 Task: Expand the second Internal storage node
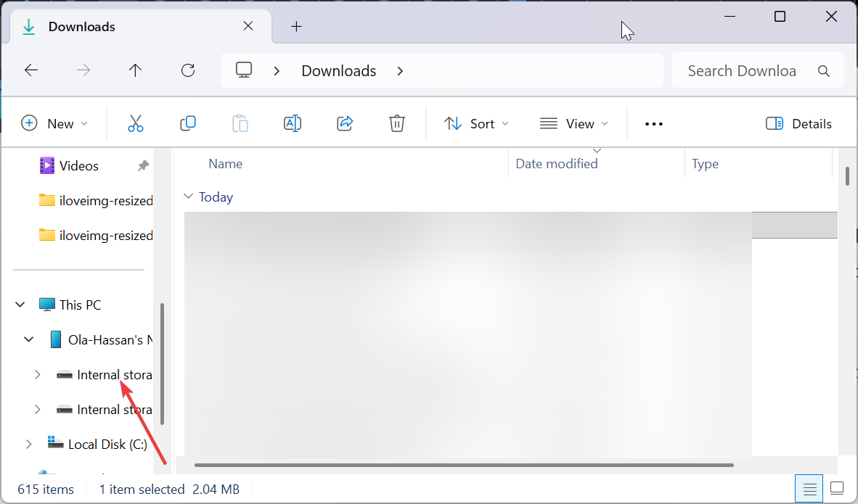click(37, 410)
